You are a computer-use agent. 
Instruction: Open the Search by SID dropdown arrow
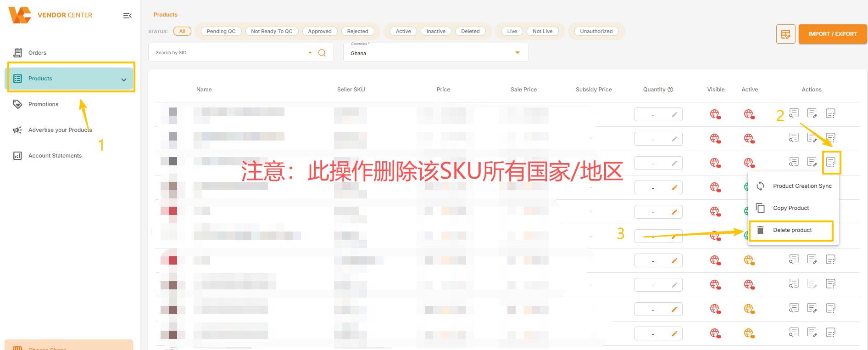click(x=310, y=53)
